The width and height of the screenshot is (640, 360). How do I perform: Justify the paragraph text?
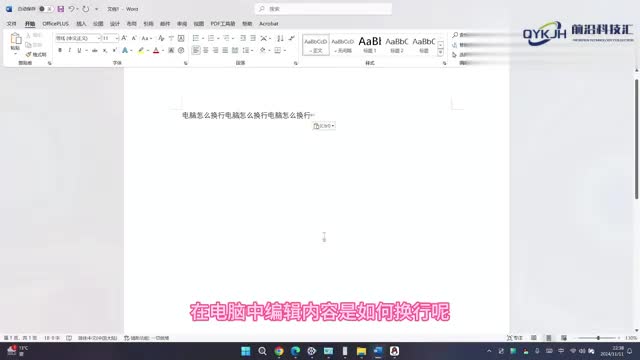(225, 50)
